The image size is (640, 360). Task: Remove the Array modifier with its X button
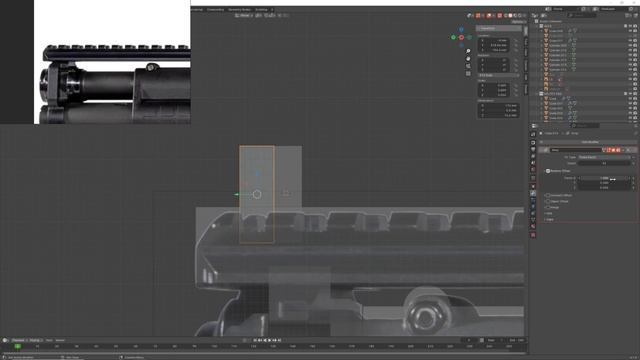pyautogui.click(x=629, y=150)
